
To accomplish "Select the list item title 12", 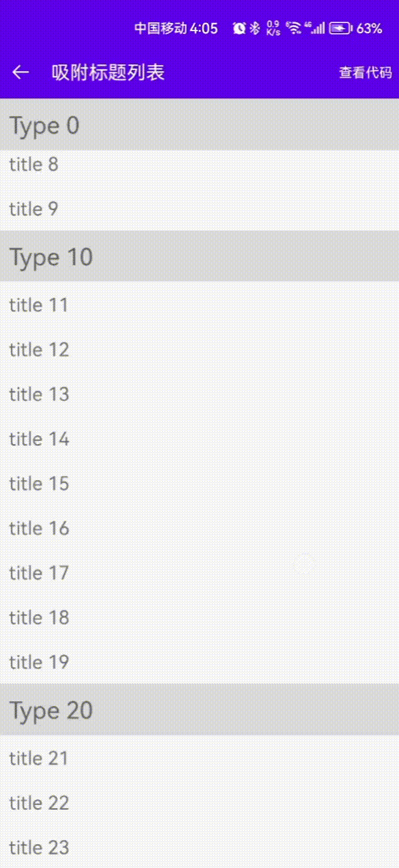I will tap(39, 349).
